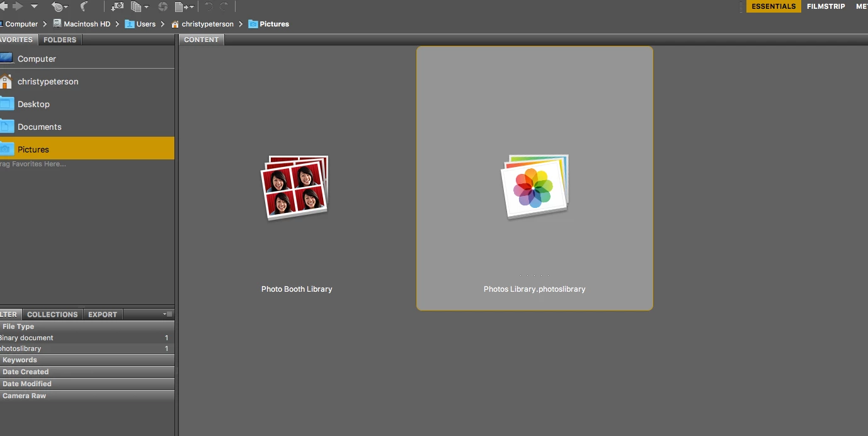Open the Refine stacked-pages dropdown
868x436 pixels.
tap(140, 6)
